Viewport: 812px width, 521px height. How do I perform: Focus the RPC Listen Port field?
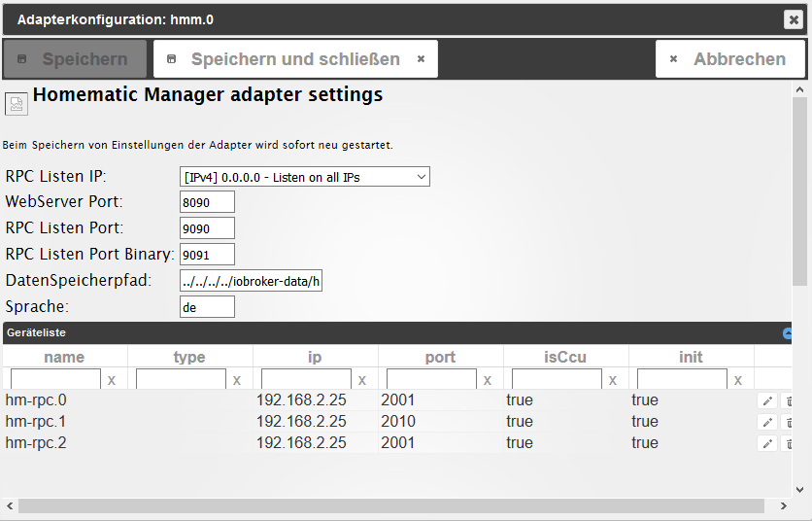207,228
